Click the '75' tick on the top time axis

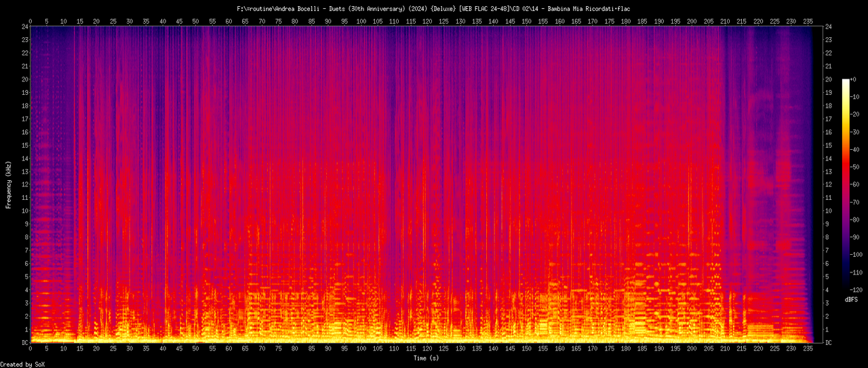(278, 22)
